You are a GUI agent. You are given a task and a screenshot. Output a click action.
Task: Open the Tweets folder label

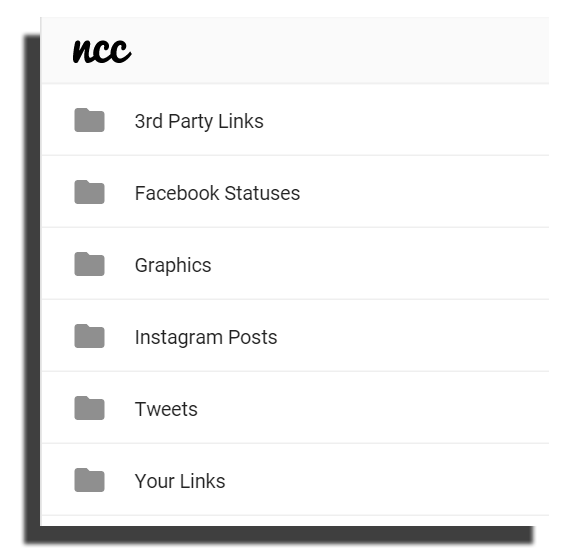pos(166,409)
